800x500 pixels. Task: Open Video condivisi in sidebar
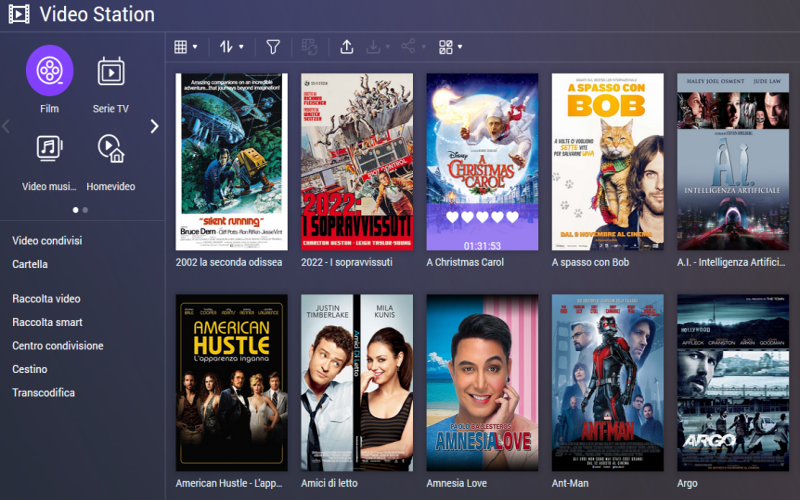[47, 241]
